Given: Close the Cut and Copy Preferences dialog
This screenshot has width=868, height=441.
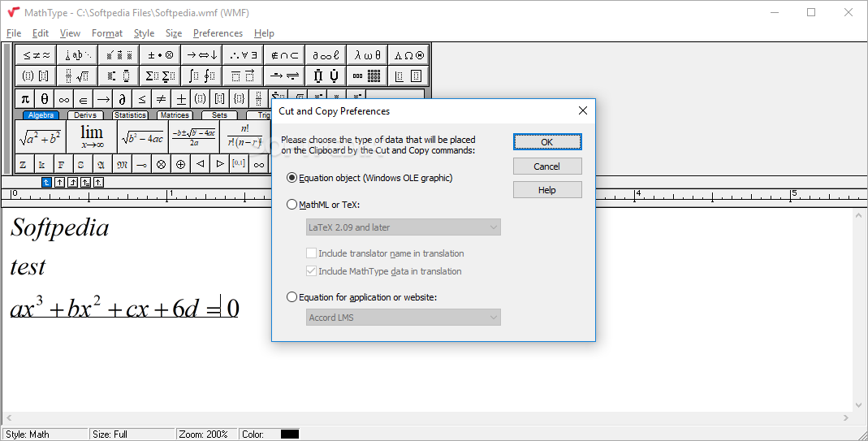Looking at the screenshot, I should (x=582, y=110).
